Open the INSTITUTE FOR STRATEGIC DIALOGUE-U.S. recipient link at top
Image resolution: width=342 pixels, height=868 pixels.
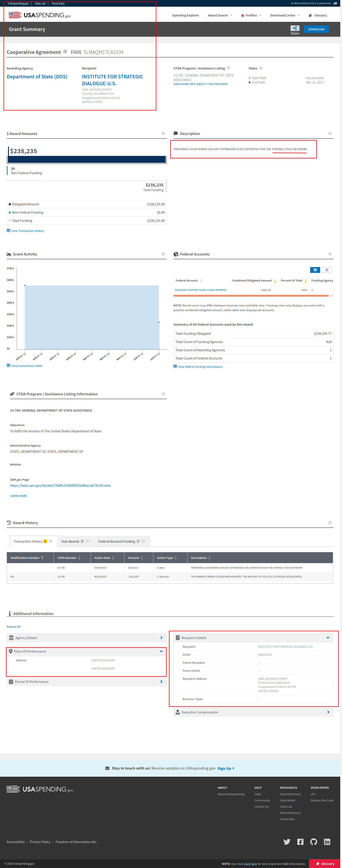(x=112, y=80)
